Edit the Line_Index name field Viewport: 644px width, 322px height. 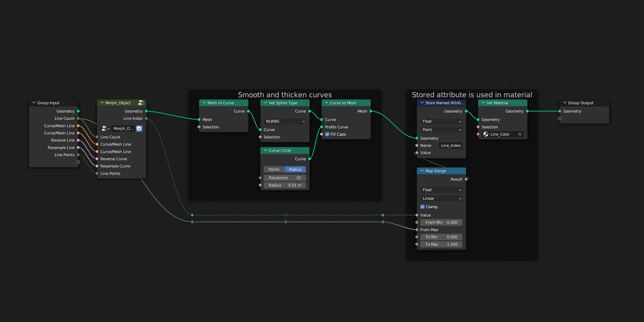coord(451,145)
